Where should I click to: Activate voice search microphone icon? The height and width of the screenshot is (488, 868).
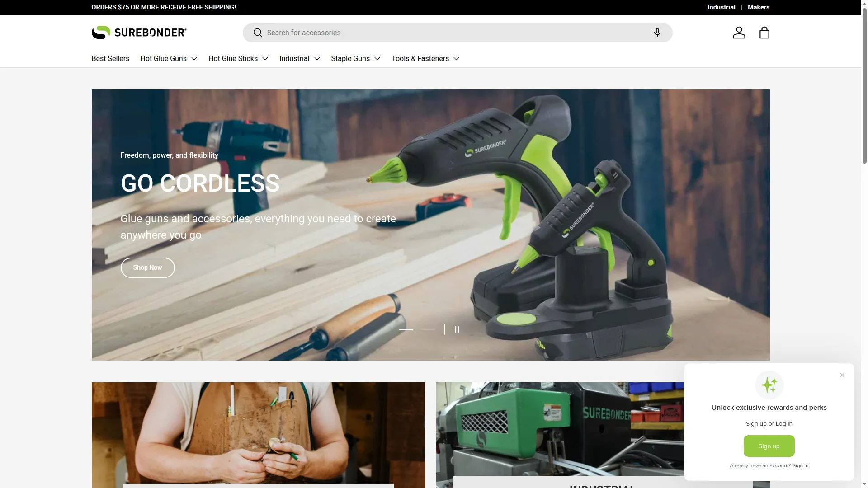[657, 33]
